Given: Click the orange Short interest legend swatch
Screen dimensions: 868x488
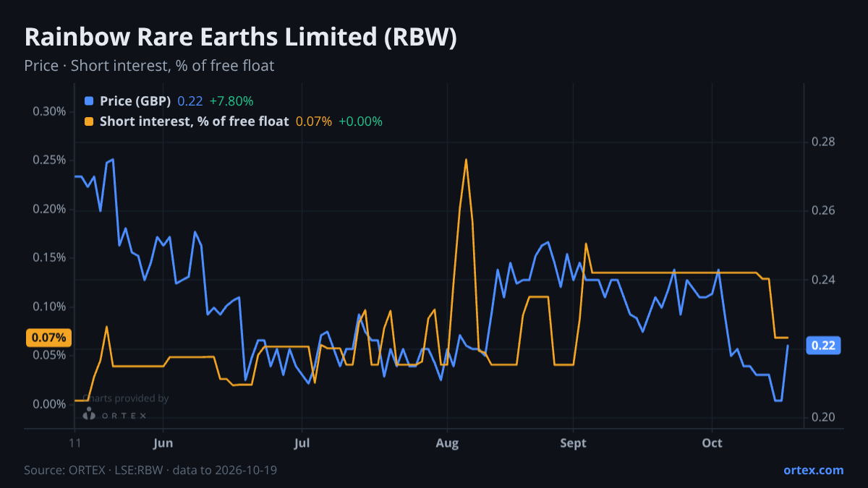Looking at the screenshot, I should pyautogui.click(x=89, y=121).
